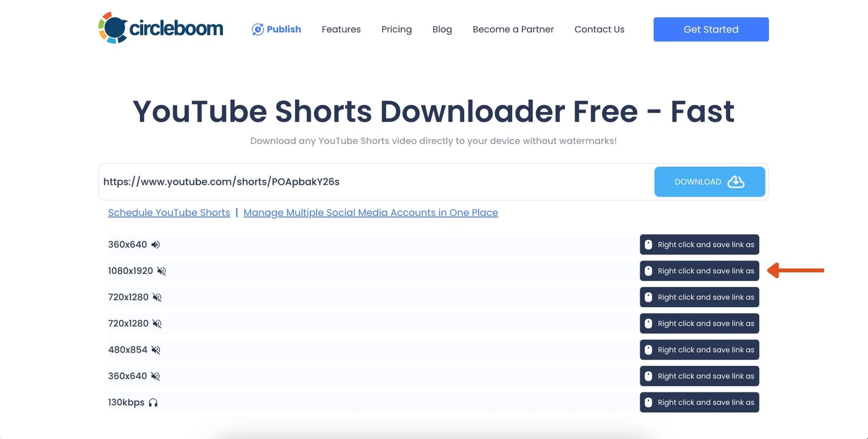
Task: Click mouse icon in 130kbps row button
Action: 648,403
